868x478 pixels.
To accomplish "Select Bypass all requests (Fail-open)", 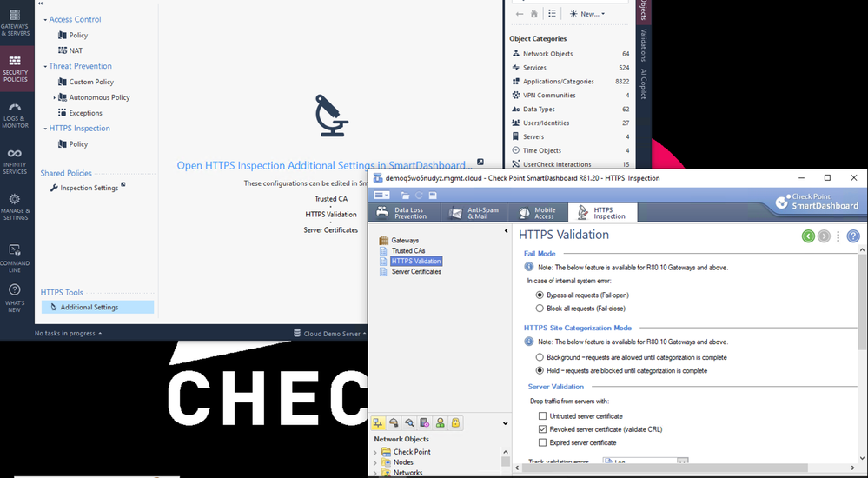I will (540, 295).
